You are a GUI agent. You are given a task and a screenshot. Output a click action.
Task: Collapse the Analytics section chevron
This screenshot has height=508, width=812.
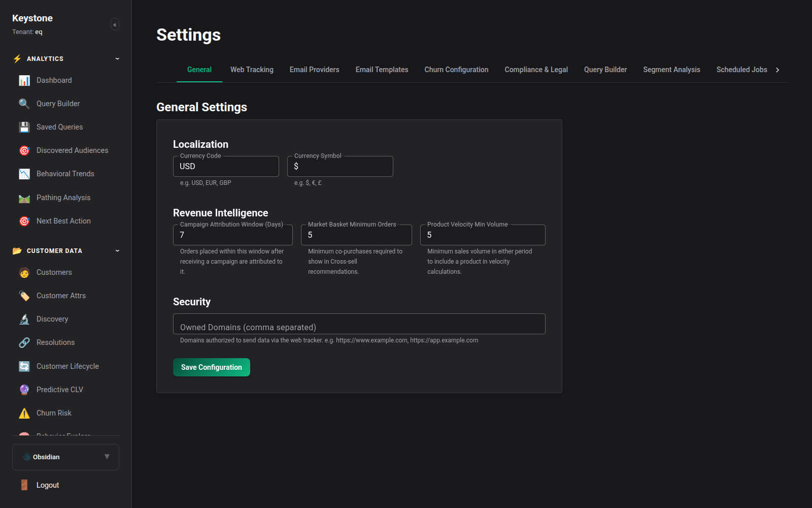coord(117,59)
